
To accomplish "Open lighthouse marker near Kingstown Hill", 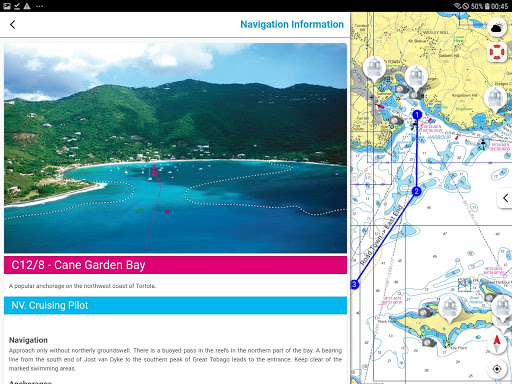I will click(x=495, y=99).
